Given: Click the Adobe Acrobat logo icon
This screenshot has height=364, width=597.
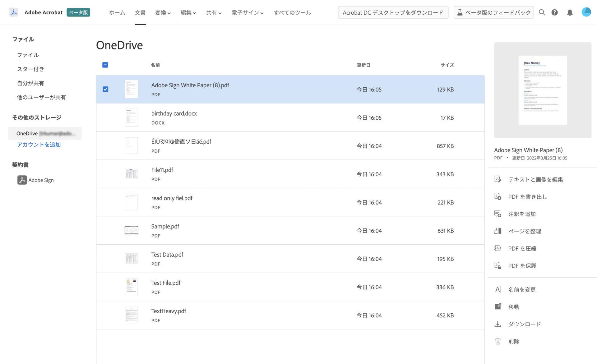Looking at the screenshot, I should [13, 12].
